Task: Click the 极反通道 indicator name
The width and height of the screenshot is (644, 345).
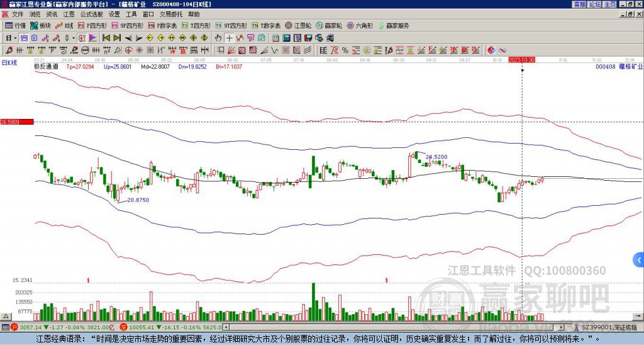Action: [46, 66]
